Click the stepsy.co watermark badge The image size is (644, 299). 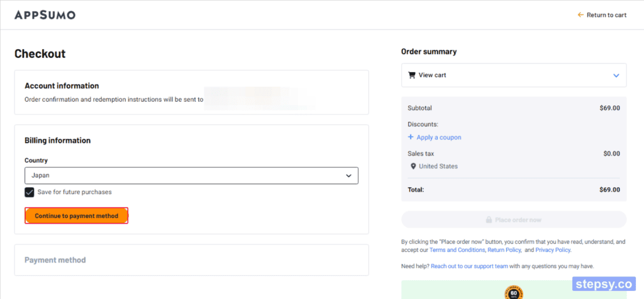point(604,284)
